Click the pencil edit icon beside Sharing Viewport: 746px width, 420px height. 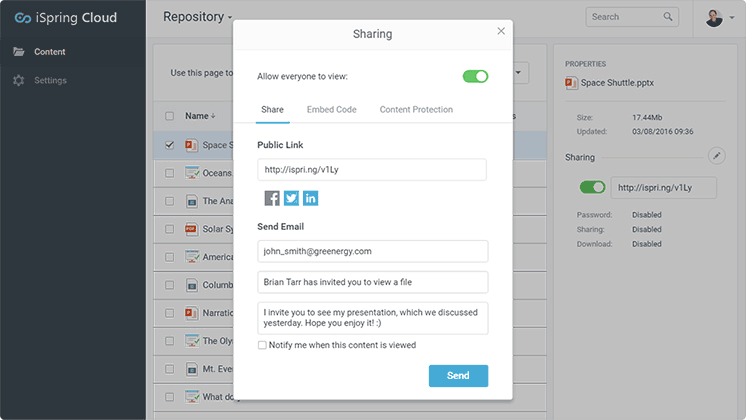pyautogui.click(x=716, y=156)
